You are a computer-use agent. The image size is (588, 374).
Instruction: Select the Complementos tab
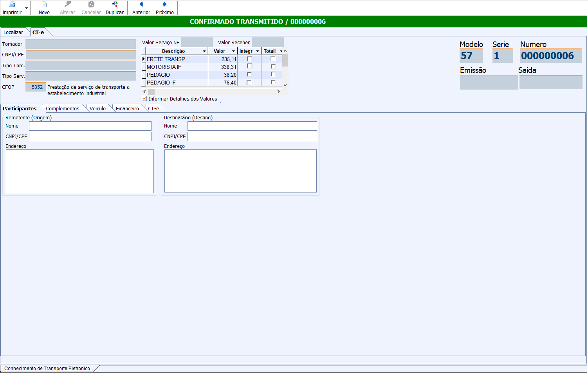(x=63, y=109)
